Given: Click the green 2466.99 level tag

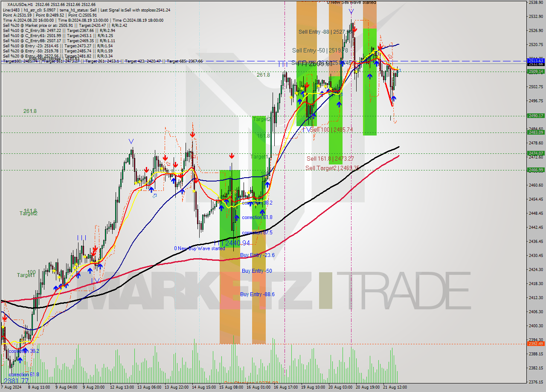Looking at the screenshot, I should [x=536, y=170].
